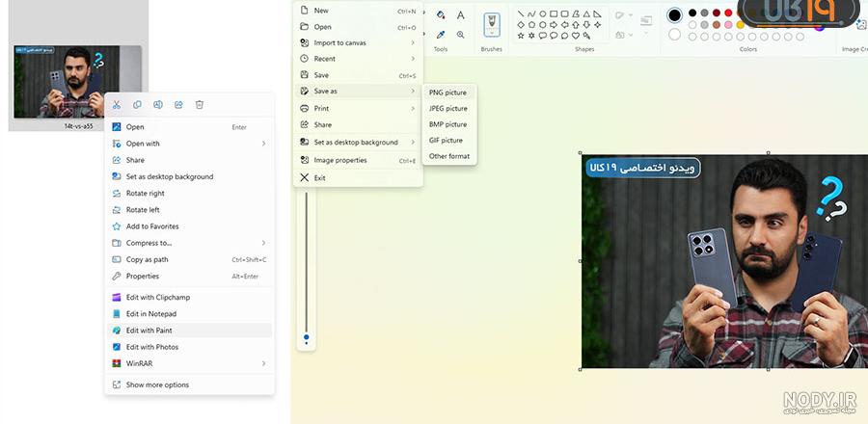Image resolution: width=868 pixels, height=424 pixels.
Task: Select the Fill bucket tool in Paint
Action: pyautogui.click(x=441, y=14)
